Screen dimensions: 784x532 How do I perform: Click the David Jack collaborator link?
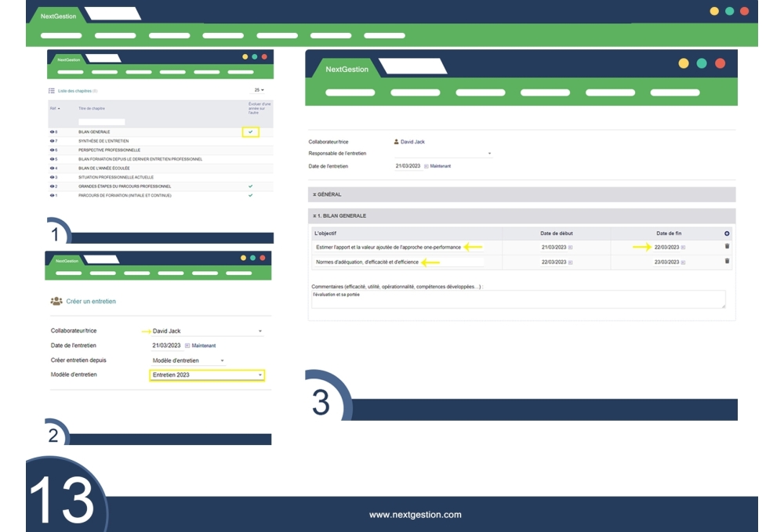click(x=412, y=142)
